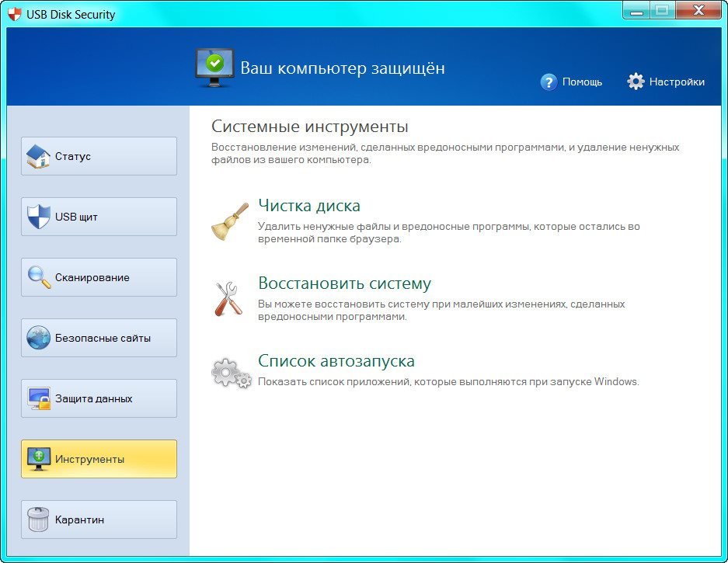The image size is (728, 563).
Task: Minimize the USB Disk Security window
Action: tap(636, 11)
